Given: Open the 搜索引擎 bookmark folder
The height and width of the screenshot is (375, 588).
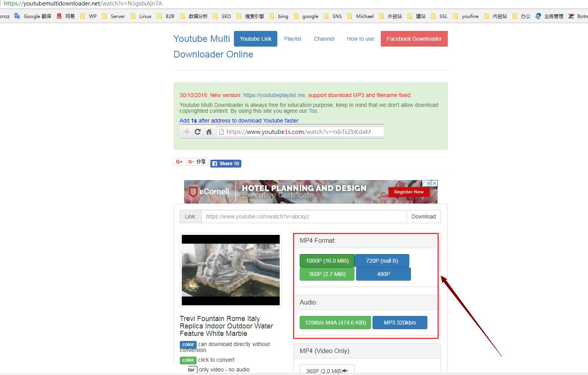Looking at the screenshot, I should tap(250, 16).
